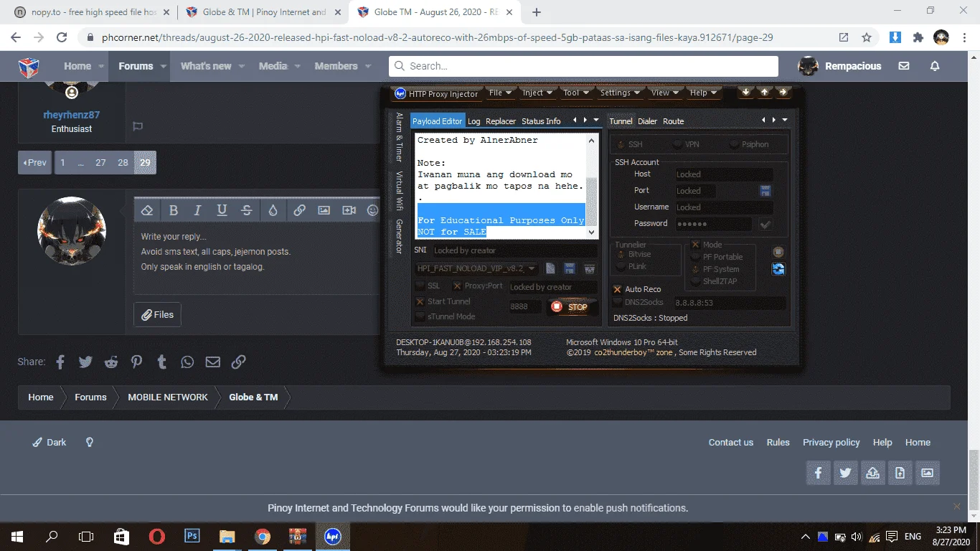Share thread via email envelope icon

click(x=213, y=362)
